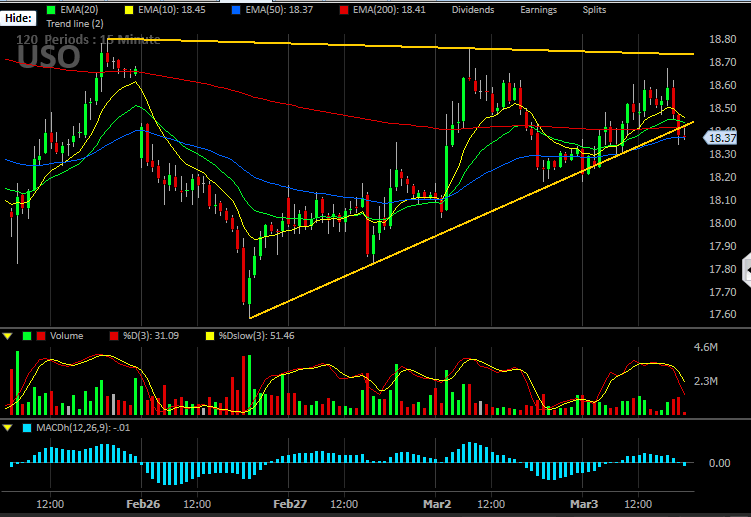Click the Trend line (2) label
Screen dimensions: 751x517
pos(75,23)
